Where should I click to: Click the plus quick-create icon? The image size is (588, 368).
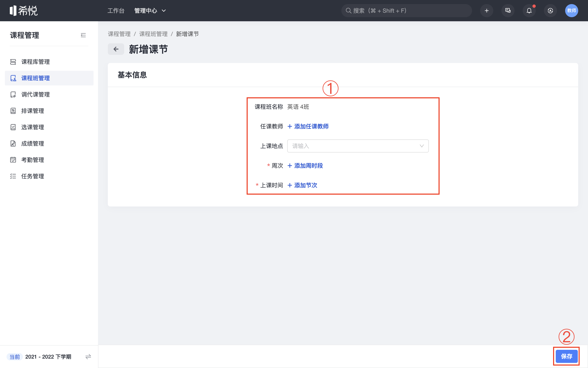coord(487,11)
